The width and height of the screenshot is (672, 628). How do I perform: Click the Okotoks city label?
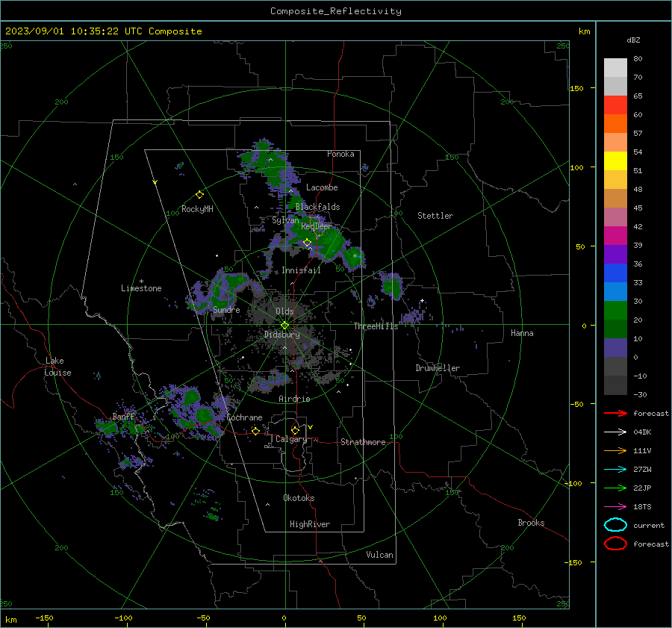(299, 498)
